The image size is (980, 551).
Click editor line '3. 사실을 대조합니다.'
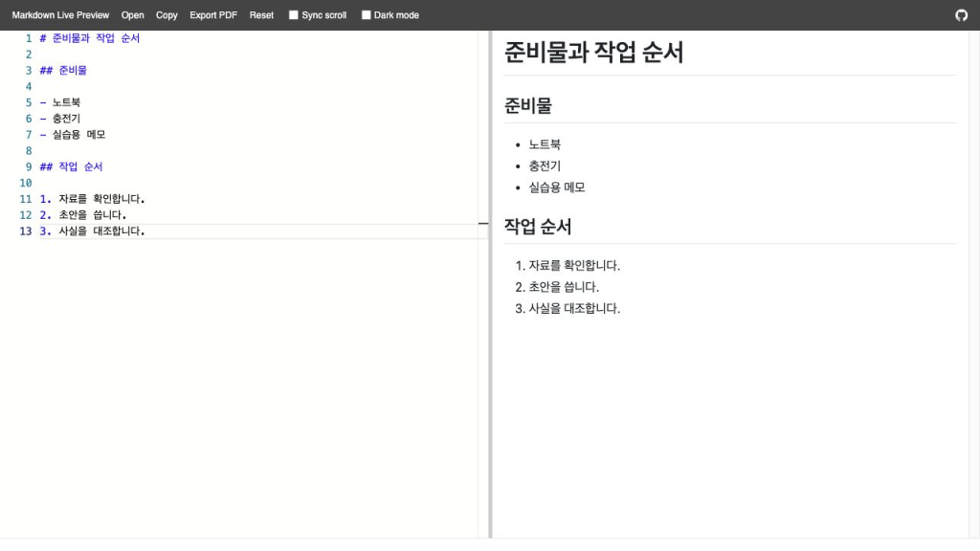click(x=93, y=231)
